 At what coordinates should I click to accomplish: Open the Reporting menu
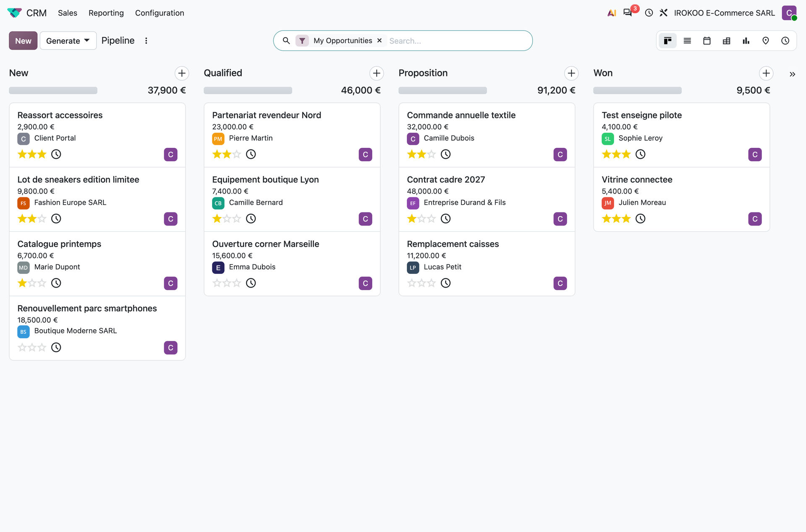click(106, 13)
